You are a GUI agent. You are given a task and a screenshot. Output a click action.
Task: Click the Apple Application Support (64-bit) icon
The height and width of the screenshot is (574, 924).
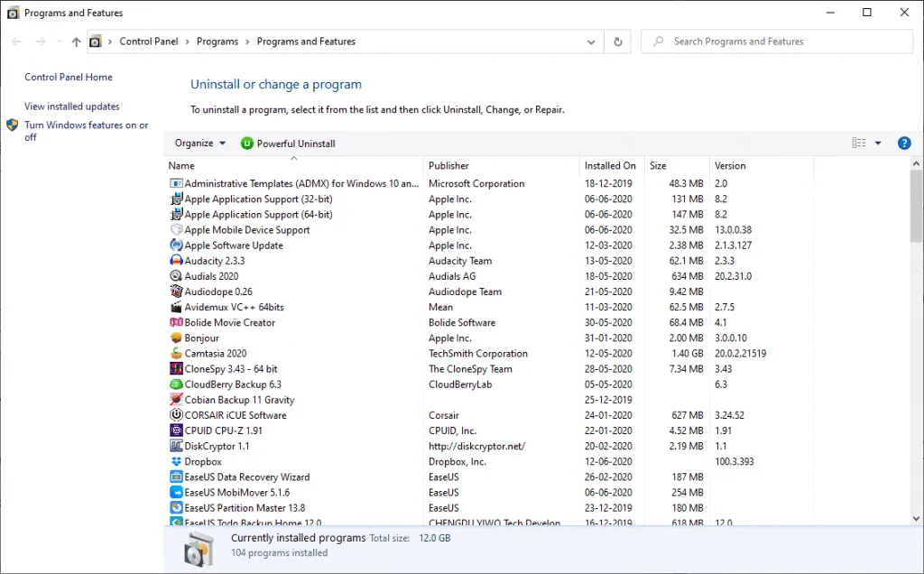click(176, 215)
